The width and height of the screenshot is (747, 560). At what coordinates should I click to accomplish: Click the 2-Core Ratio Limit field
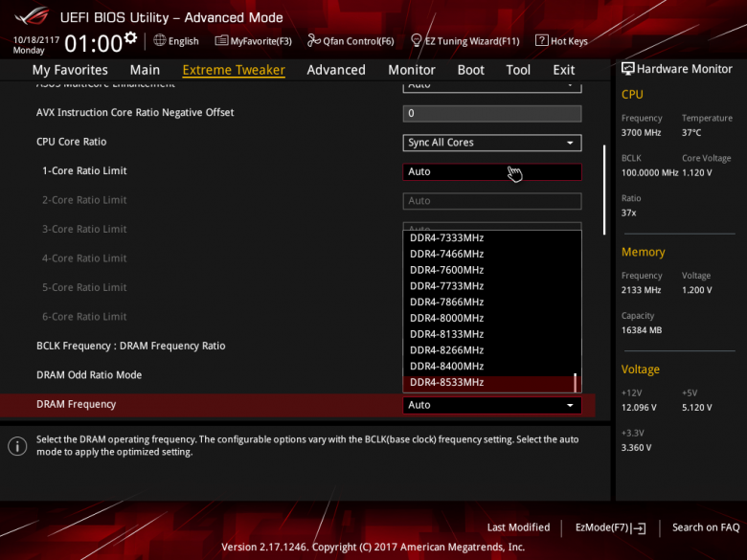tap(492, 200)
